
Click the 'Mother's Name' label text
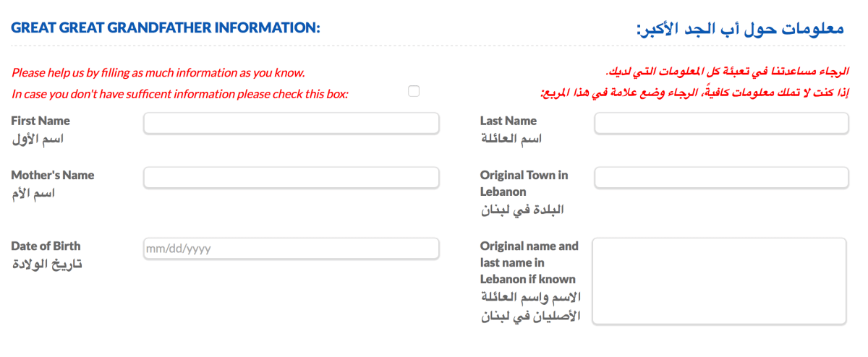coord(53,175)
